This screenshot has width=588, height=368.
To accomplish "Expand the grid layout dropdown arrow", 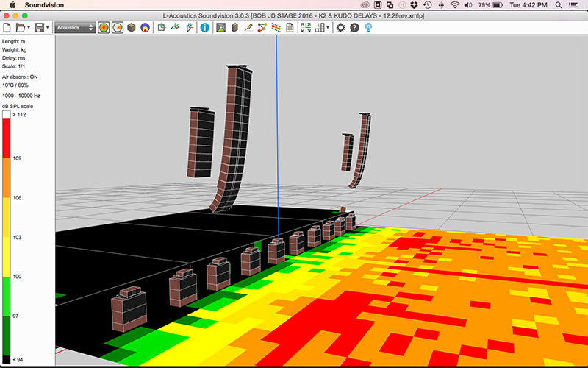I will click(328, 28).
